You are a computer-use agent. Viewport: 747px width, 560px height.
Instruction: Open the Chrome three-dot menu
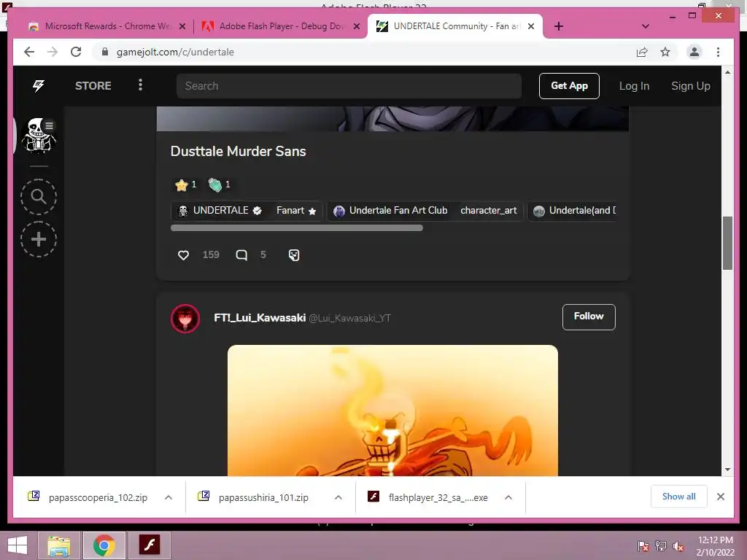click(718, 52)
